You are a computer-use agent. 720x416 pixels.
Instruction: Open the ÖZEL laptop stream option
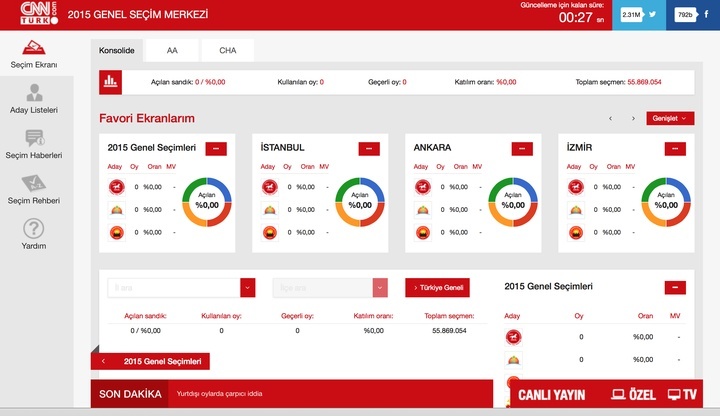(633, 394)
